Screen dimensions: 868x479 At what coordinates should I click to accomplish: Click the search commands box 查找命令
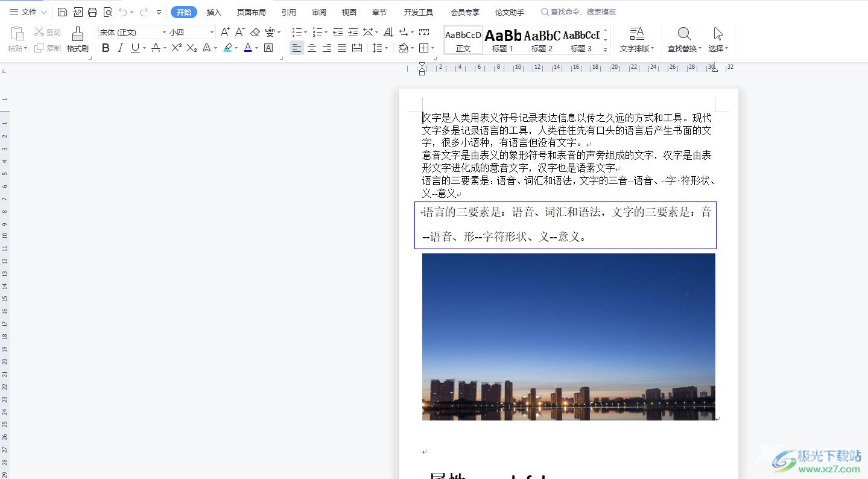(x=579, y=12)
